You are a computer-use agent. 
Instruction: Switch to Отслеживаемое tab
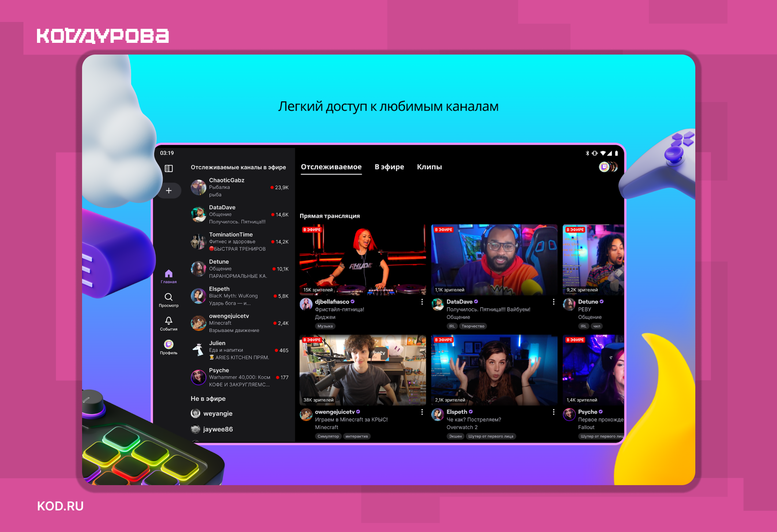tap(331, 167)
